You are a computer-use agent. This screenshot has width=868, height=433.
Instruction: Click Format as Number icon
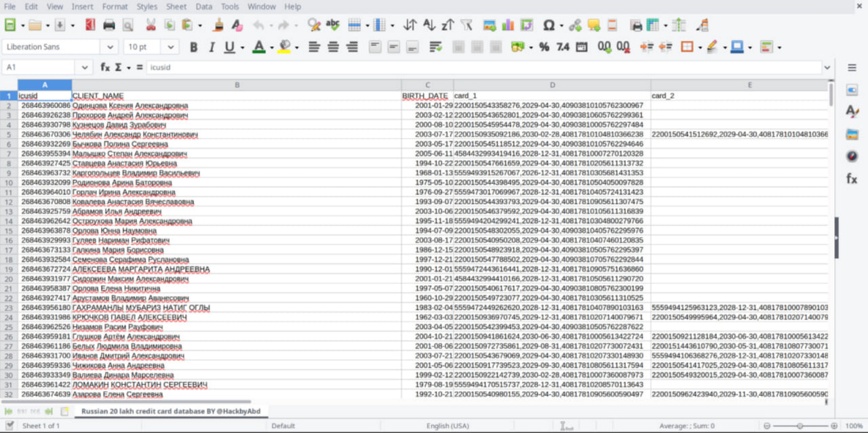pos(563,47)
